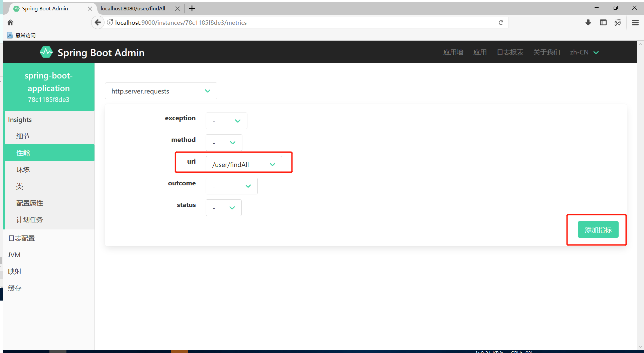Open the 最常访问 bookmark

21,35
